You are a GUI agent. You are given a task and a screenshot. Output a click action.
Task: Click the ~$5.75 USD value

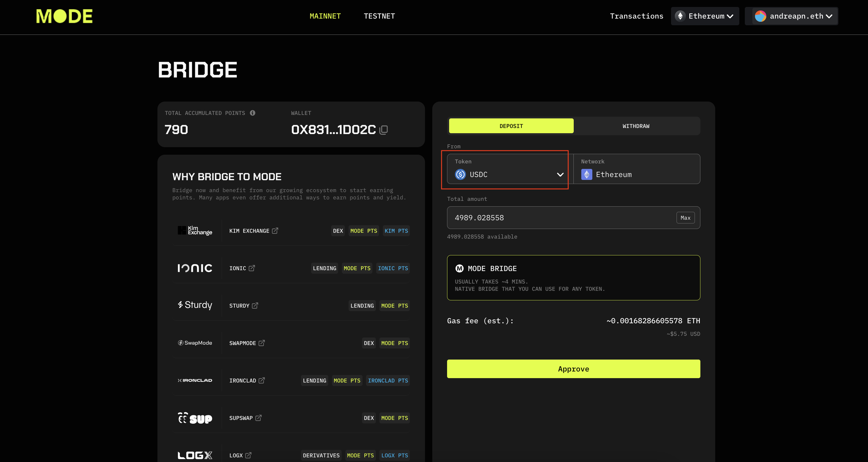click(x=683, y=334)
